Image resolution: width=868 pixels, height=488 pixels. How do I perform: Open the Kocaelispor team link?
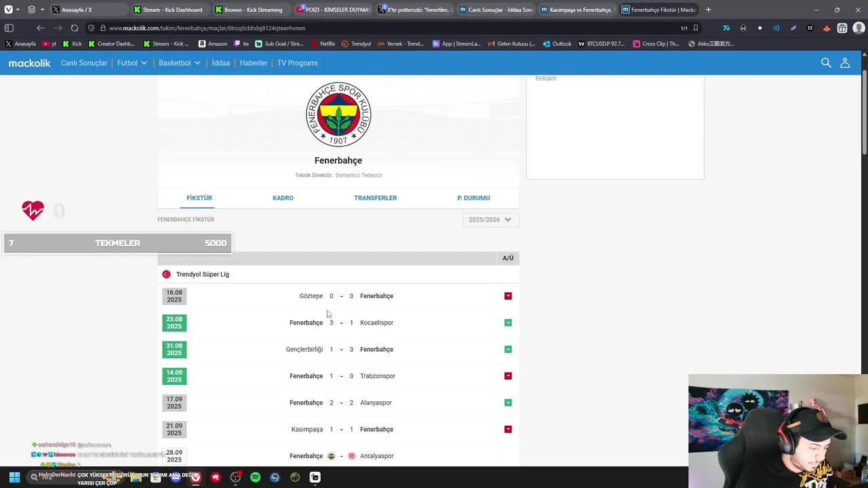(x=376, y=323)
